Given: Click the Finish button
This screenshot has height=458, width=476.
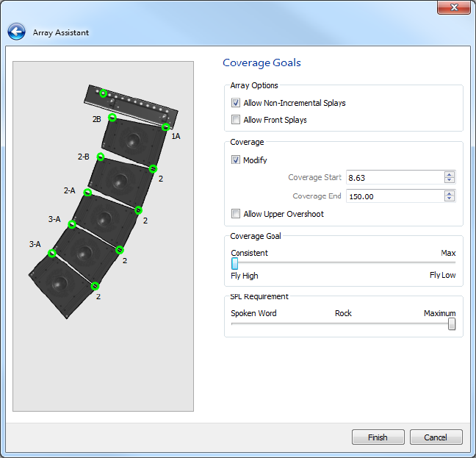Looking at the screenshot, I should click(378, 437).
